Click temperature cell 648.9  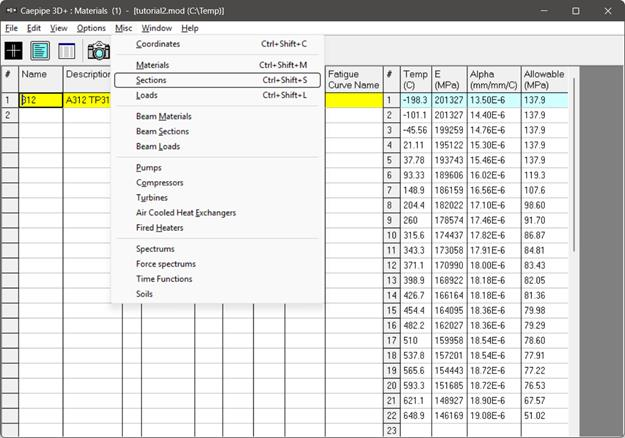[x=416, y=416]
